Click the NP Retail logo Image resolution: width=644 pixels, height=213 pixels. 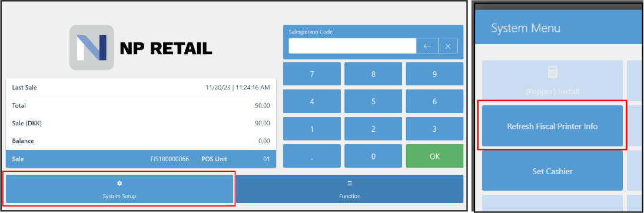[141, 48]
